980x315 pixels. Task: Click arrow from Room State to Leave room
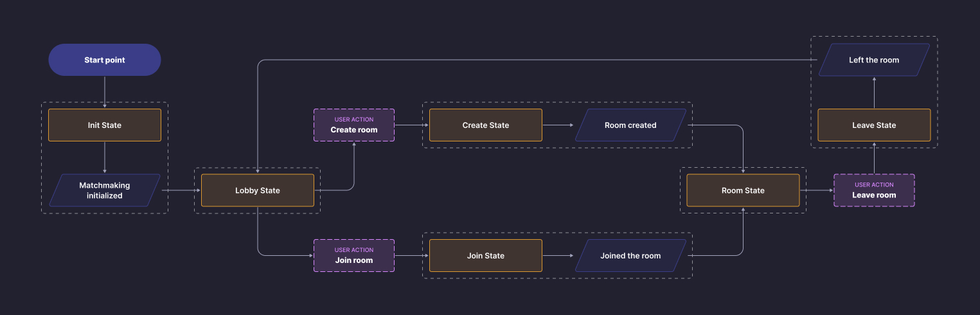(x=816, y=190)
